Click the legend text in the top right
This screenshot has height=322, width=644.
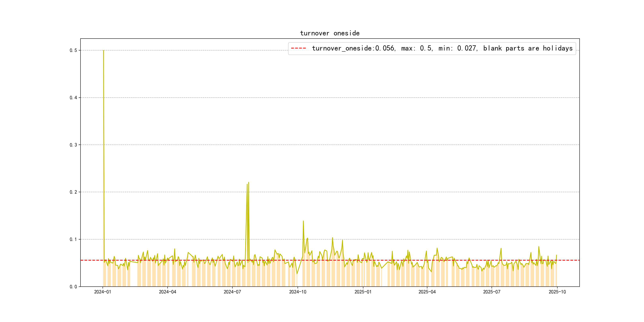pyautogui.click(x=442, y=48)
